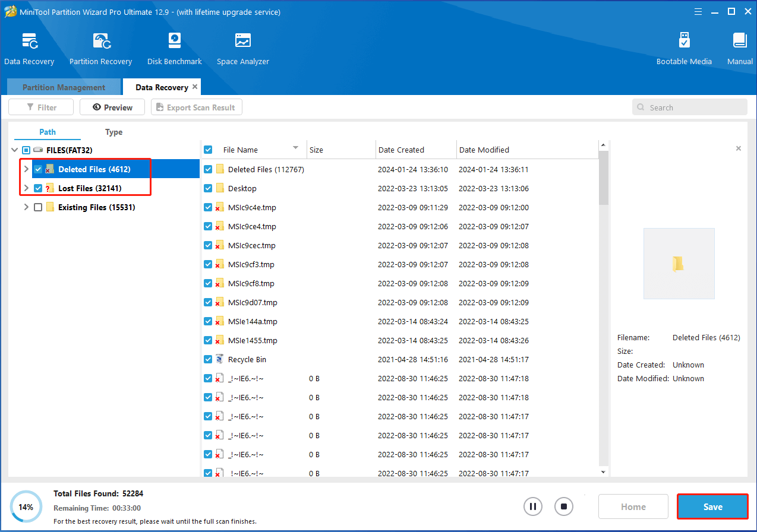Stop the scan with the stop icon
This screenshot has height=532, width=757.
(x=564, y=506)
